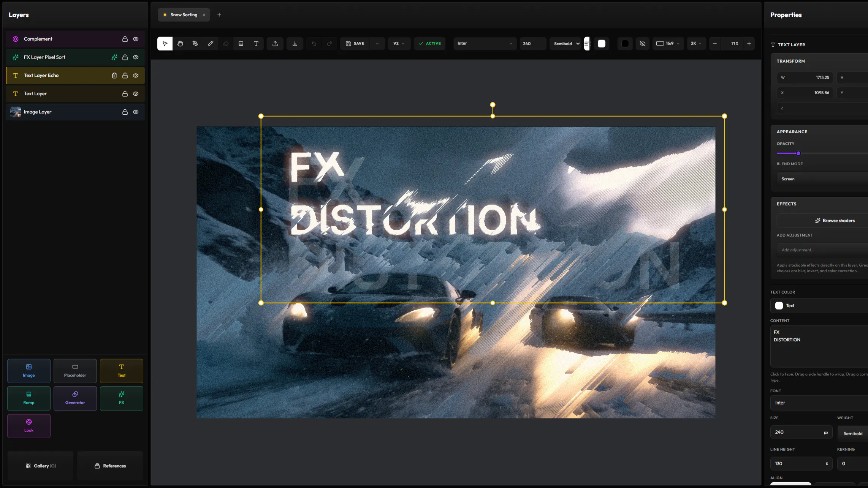Select the Pencil draw tool
The width and height of the screenshot is (868, 488).
coord(211,44)
